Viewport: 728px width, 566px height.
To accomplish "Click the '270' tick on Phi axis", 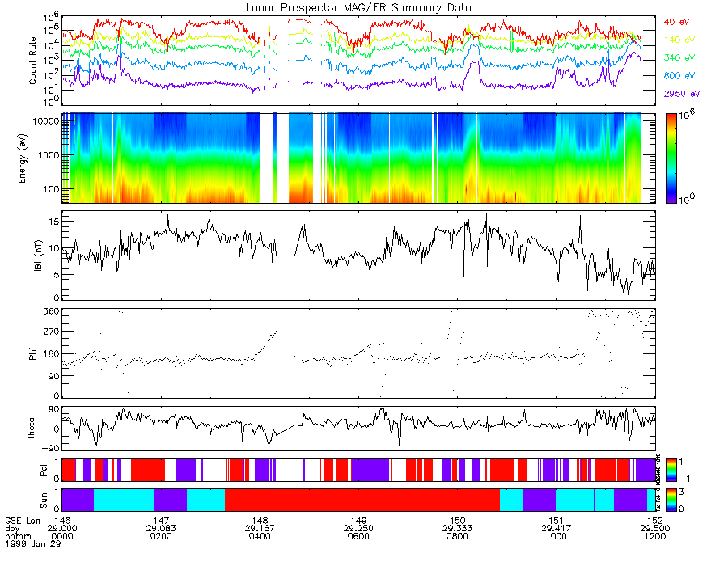I will point(51,332).
